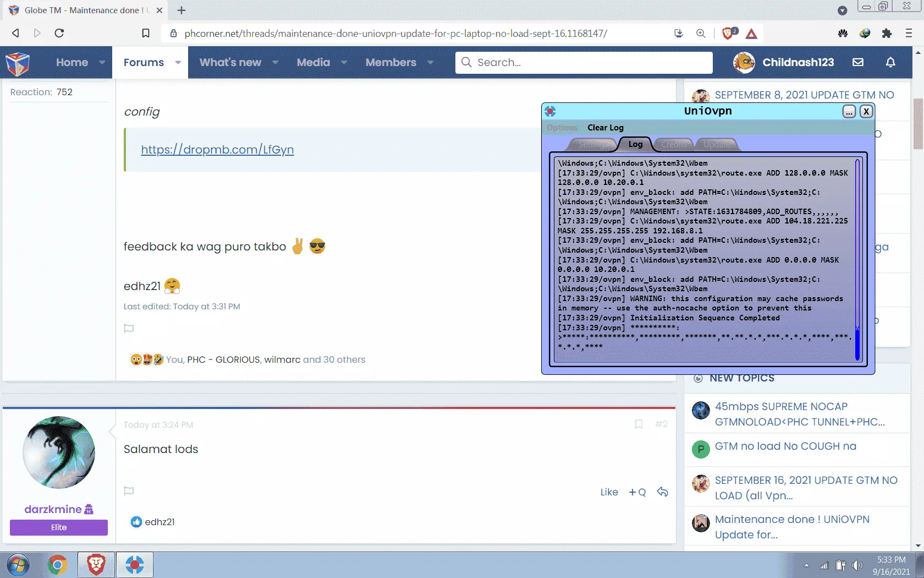The height and width of the screenshot is (578, 924).
Task: Open the Media navigation item
Action: tap(313, 63)
